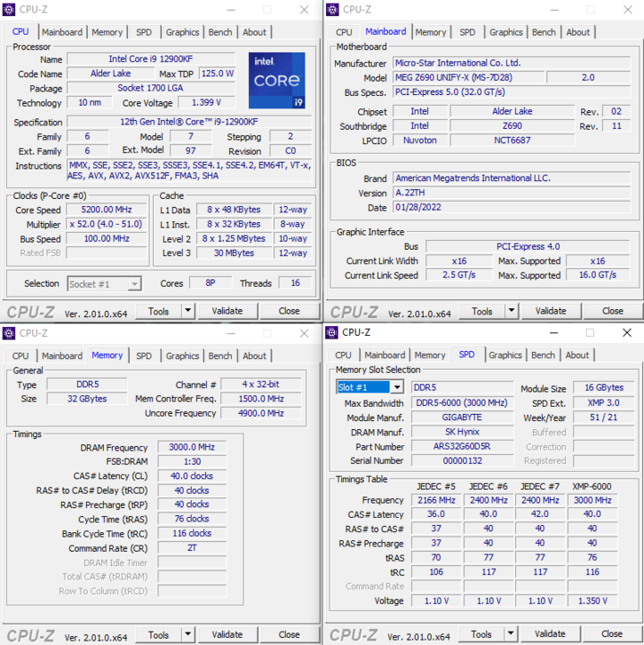Viewport: 644px width, 645px height.
Task: Click the Close button in the Mainboard window
Action: point(613,312)
